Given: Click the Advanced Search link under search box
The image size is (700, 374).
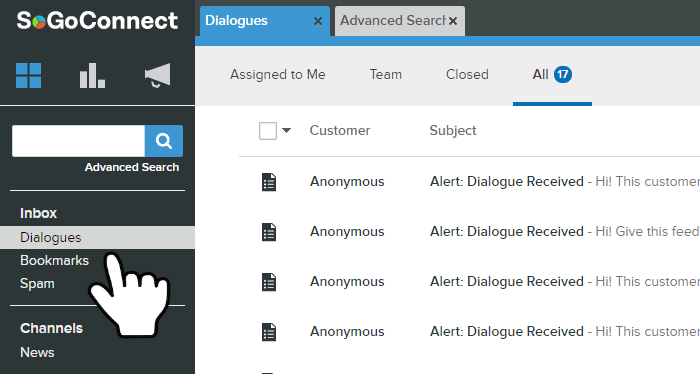Looking at the screenshot, I should pyautogui.click(x=132, y=167).
